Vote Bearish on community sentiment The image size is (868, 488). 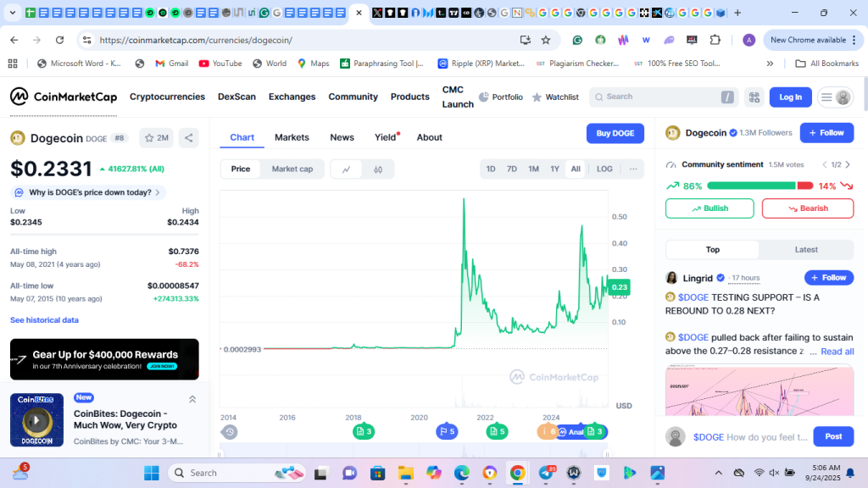point(808,208)
